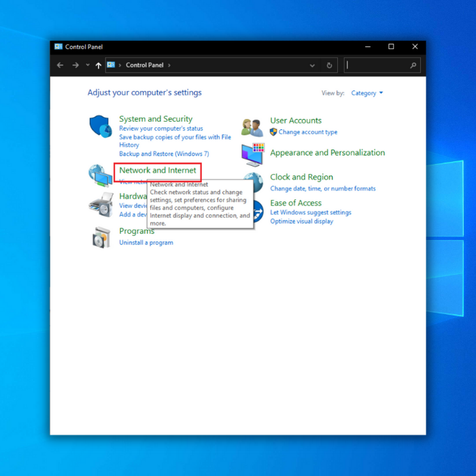Click the Back arrow in navigation bar
Screen dimensions: 476x476
click(60, 65)
